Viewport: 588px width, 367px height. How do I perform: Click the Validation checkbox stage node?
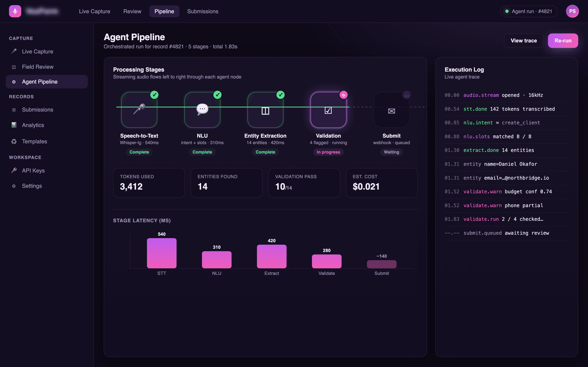coord(328,110)
